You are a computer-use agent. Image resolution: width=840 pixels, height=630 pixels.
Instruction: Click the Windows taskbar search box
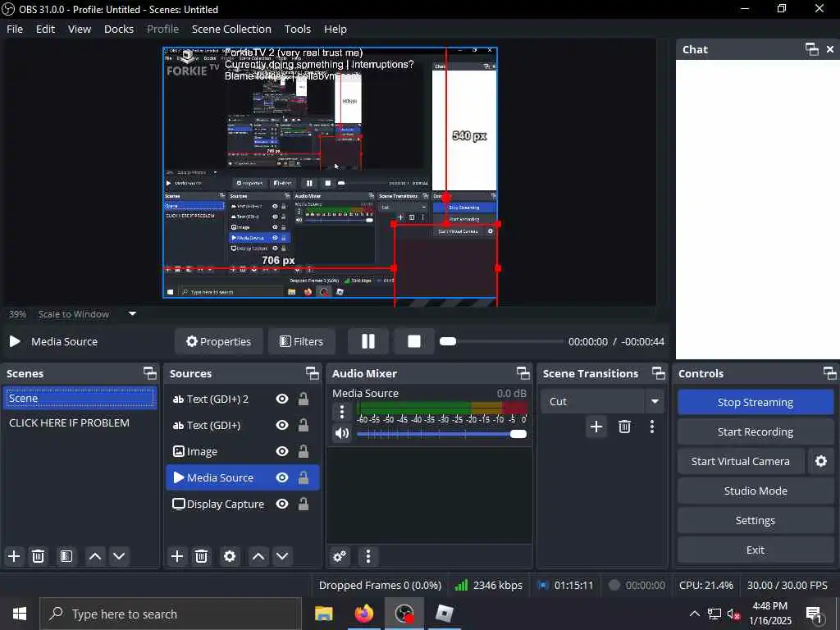[171, 614]
